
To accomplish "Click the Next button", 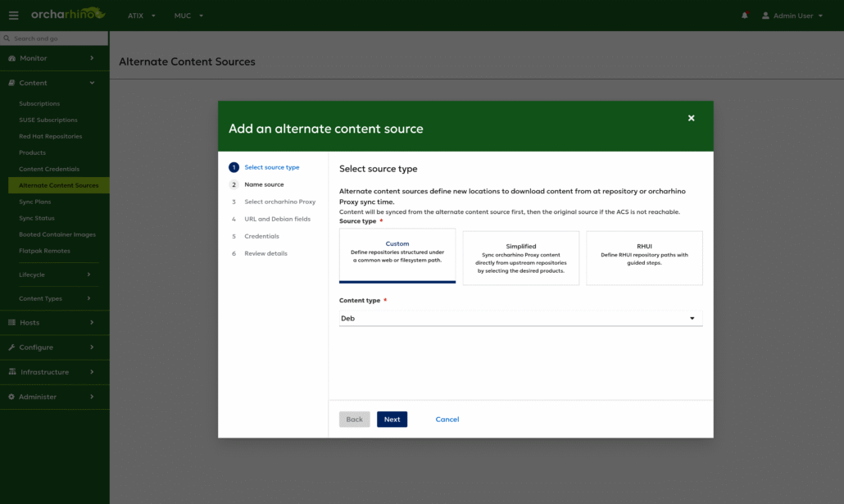I will tap(392, 420).
